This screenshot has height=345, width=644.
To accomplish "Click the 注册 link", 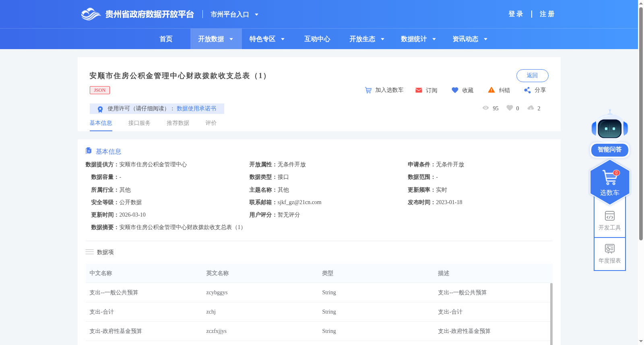I will [547, 14].
